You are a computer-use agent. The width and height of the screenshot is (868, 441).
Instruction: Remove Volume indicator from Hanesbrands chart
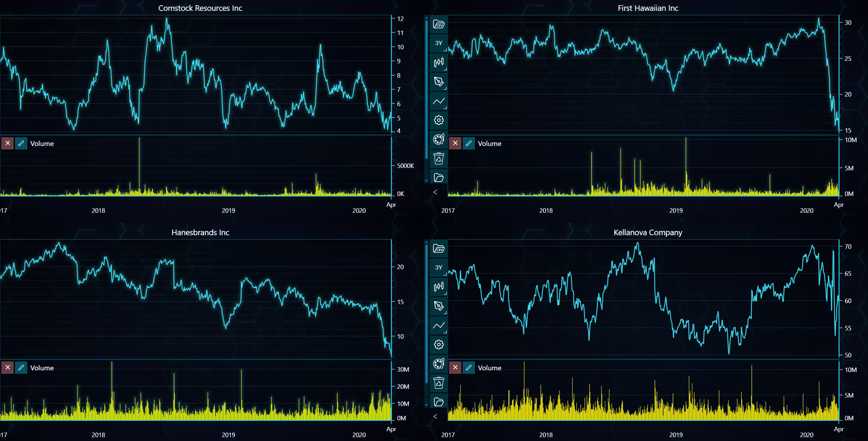[x=7, y=367]
